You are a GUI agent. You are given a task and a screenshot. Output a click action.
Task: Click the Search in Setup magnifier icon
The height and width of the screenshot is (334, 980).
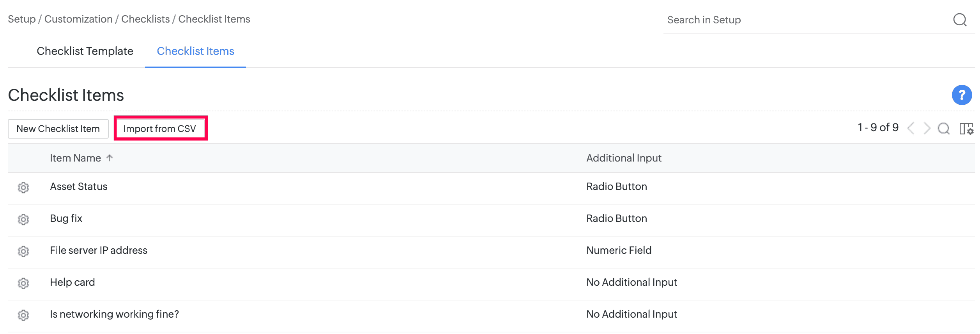pyautogui.click(x=960, y=19)
